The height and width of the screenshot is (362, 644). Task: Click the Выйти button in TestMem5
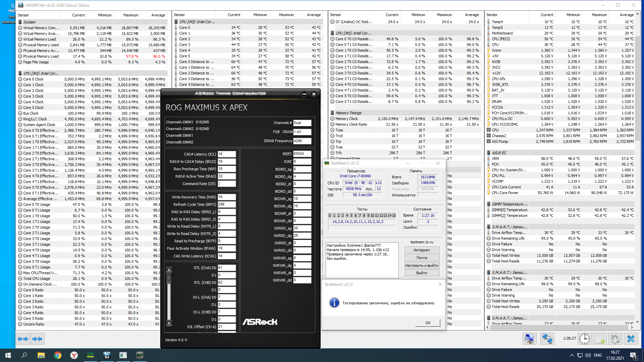point(422,273)
